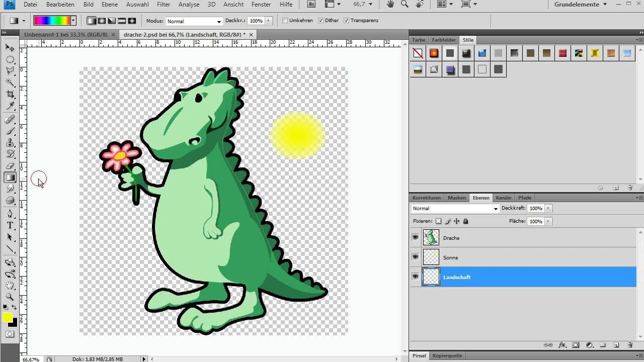
Task: Select the Hand tool in toolbox
Action: pos(10,286)
